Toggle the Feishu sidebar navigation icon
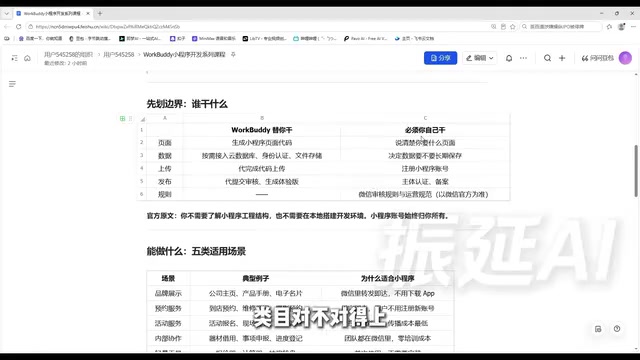The height and width of the screenshot is (360, 640). [15, 58]
